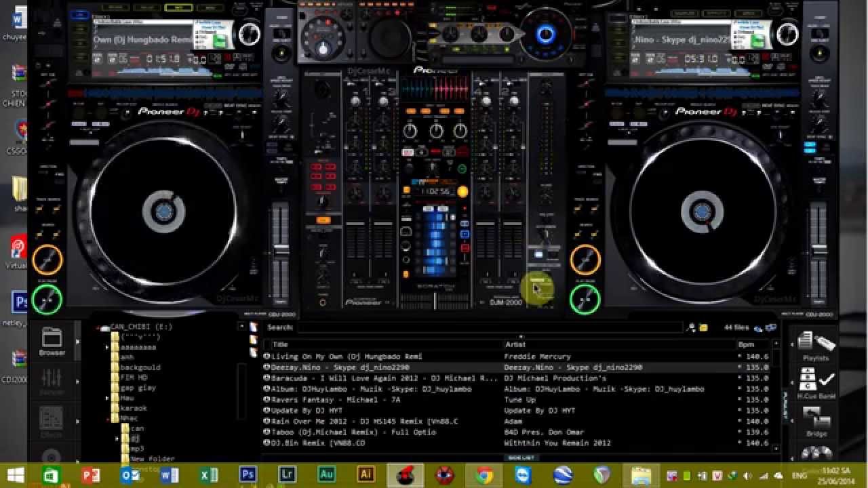Select the 'mp3' folder
Viewport: 868px width, 488px height.
[137, 449]
